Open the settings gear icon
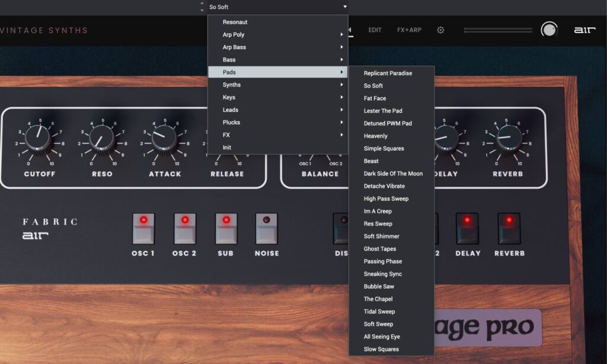 pos(440,30)
